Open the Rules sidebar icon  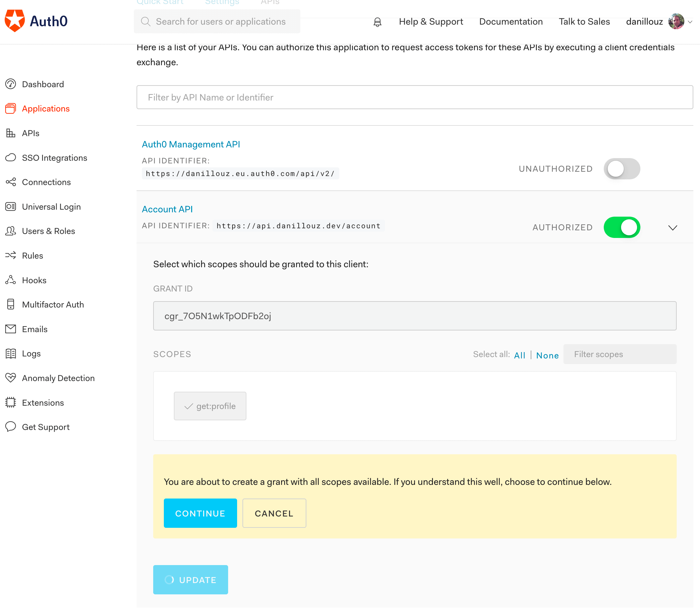11,256
